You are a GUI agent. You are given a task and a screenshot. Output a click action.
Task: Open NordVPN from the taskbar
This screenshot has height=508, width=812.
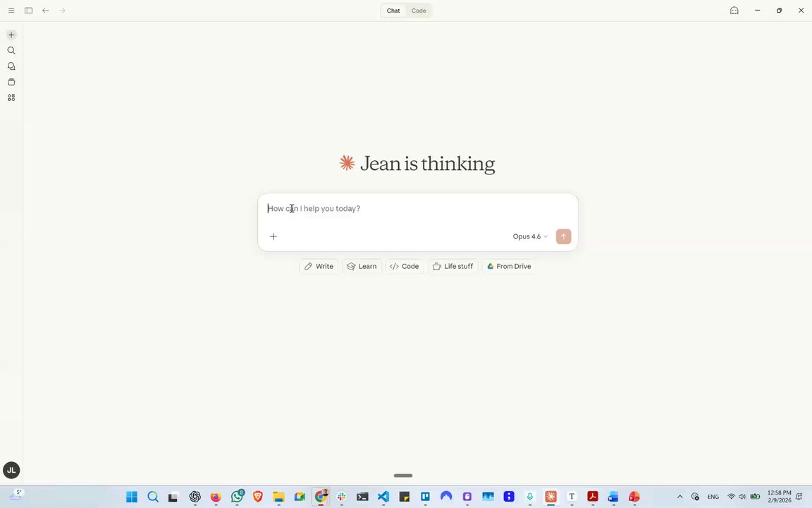click(446, 497)
